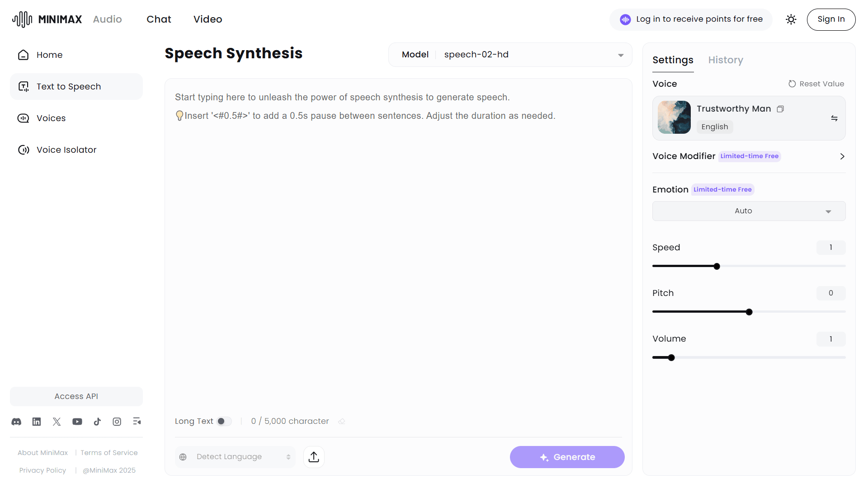Expand the Emotion Auto dropdown

point(749,211)
